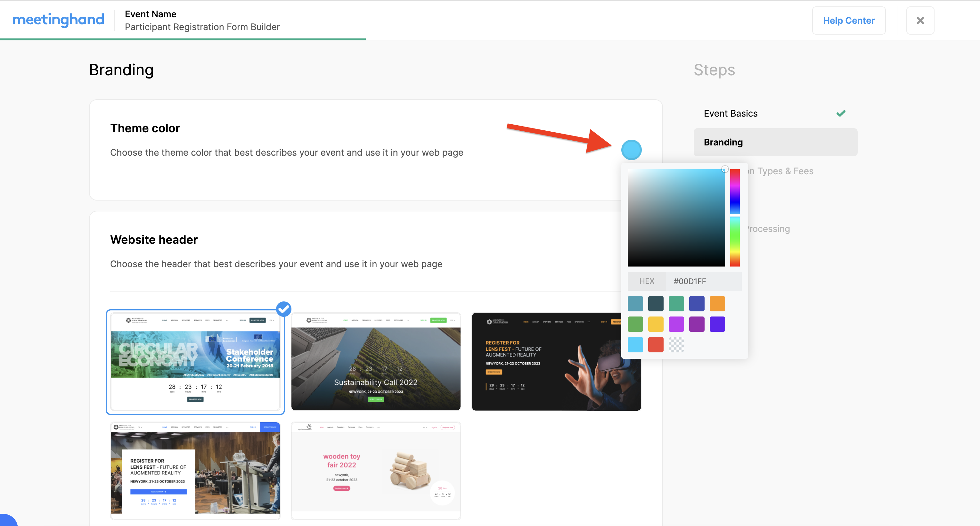Screen dimensions: 980x526
Task: Select the orange preset color swatch
Action: click(717, 303)
